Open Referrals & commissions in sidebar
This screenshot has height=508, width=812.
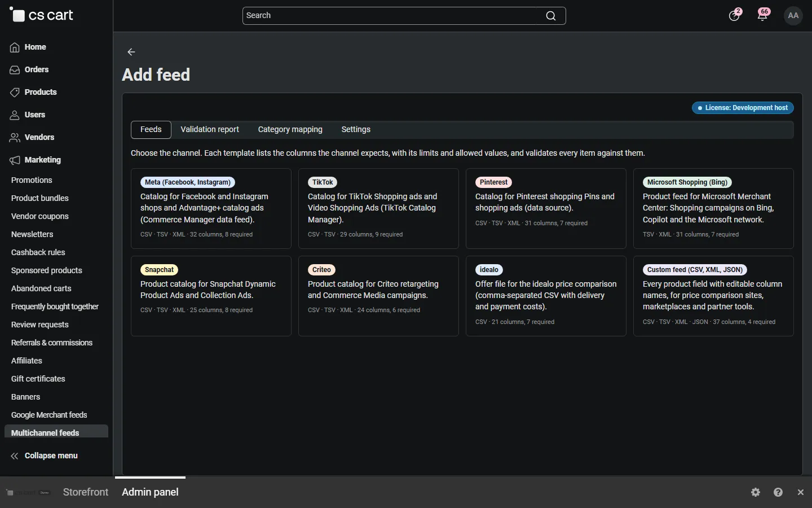[x=52, y=343]
